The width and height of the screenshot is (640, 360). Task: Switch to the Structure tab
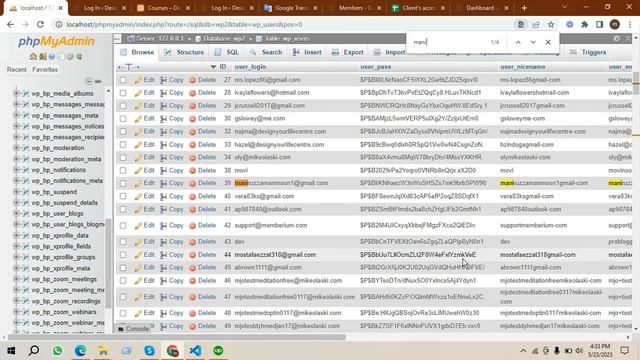(184, 52)
